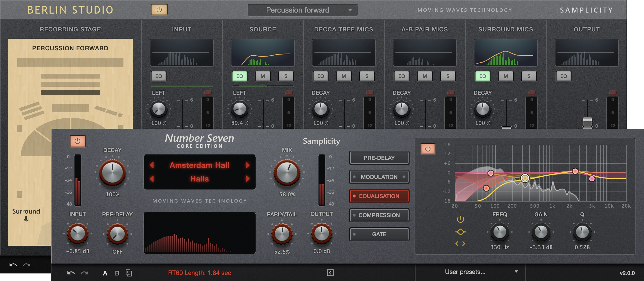Undo in the Berlin Studio window

click(x=13, y=265)
